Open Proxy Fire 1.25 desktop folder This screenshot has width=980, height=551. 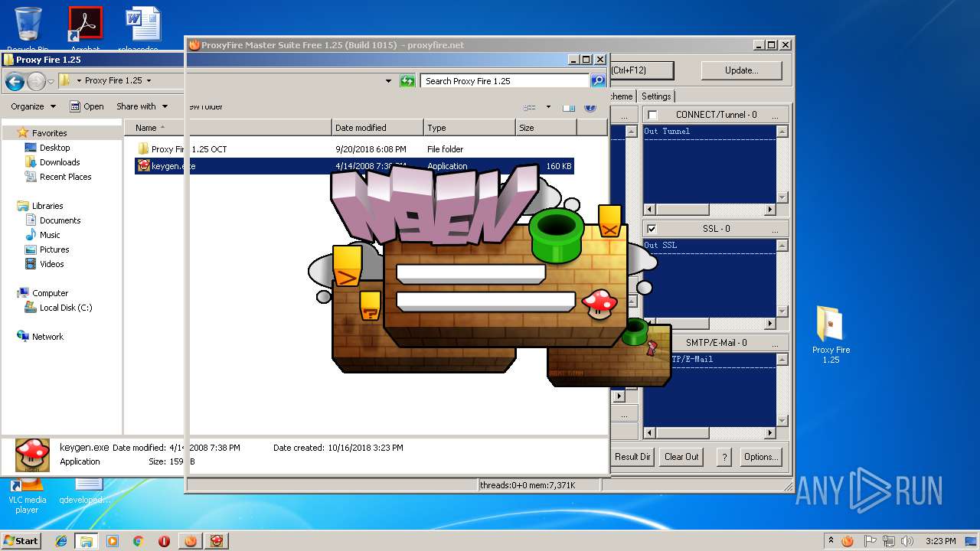[x=831, y=334]
